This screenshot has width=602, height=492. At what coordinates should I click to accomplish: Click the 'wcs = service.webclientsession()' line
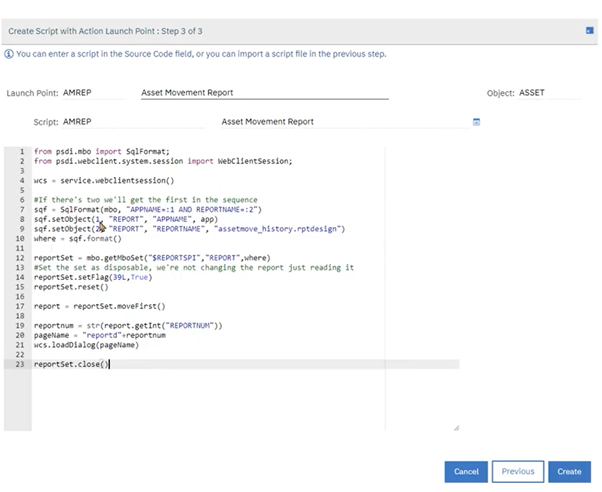pyautogui.click(x=104, y=181)
